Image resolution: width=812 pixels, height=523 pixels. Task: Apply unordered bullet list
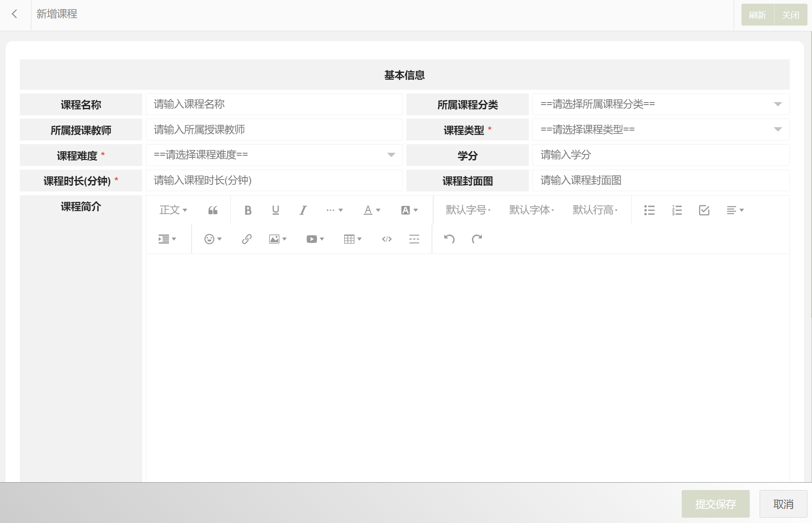649,210
